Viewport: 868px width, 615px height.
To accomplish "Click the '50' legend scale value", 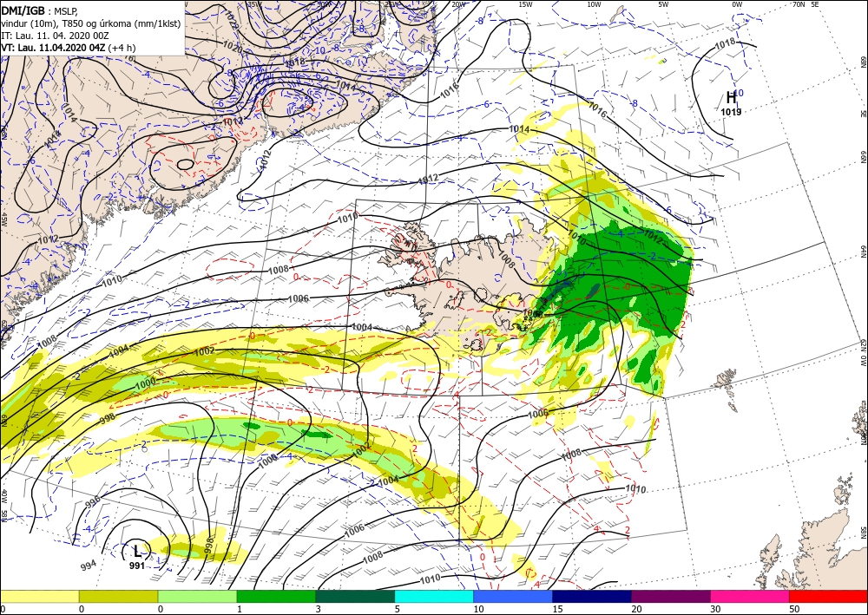I will tap(794, 609).
